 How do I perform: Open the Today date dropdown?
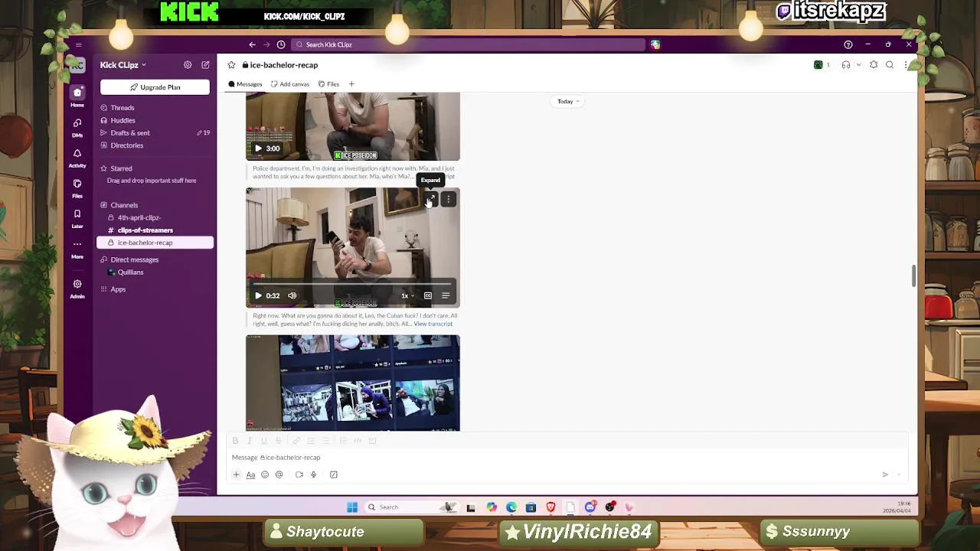coord(567,101)
